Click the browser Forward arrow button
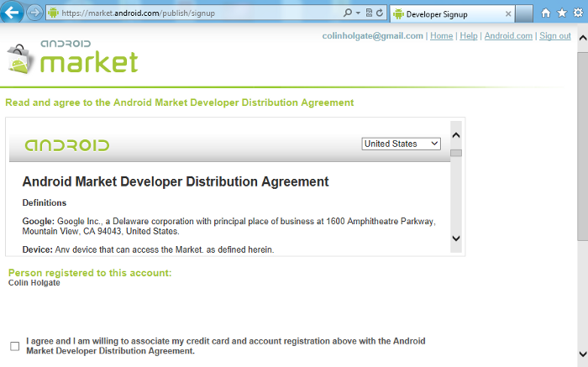The image size is (588, 367). (x=34, y=13)
